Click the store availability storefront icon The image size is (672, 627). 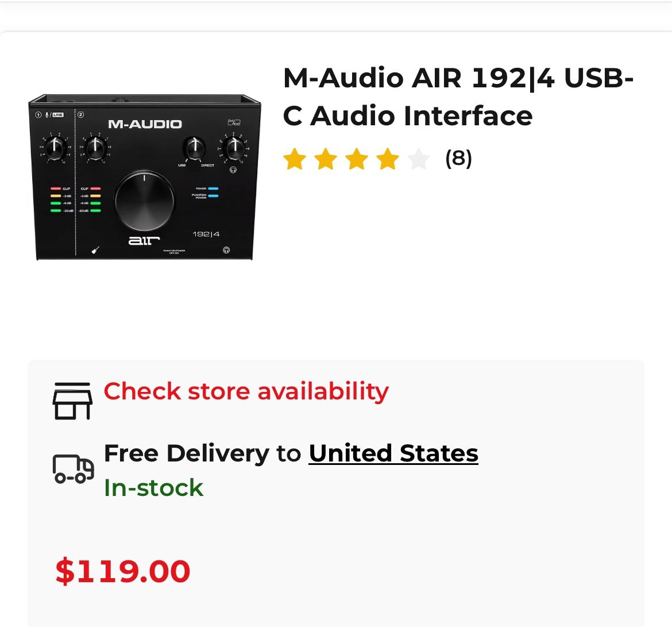coord(72,399)
